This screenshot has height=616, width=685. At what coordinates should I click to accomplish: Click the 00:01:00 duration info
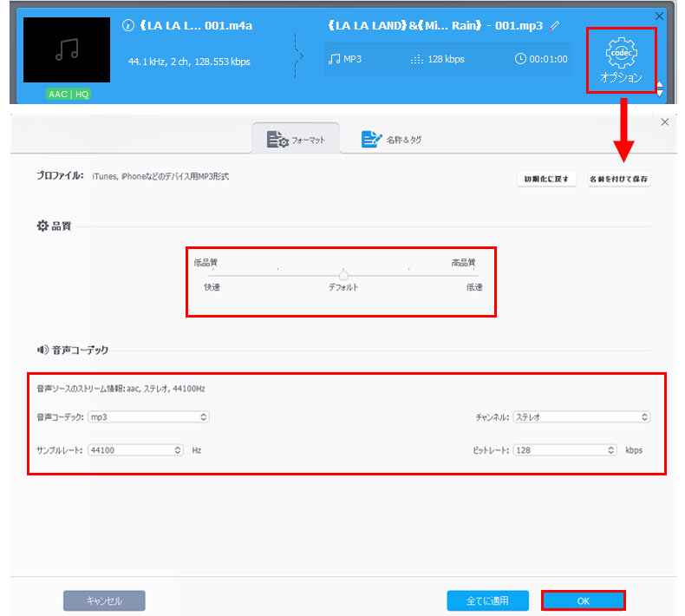(541, 59)
